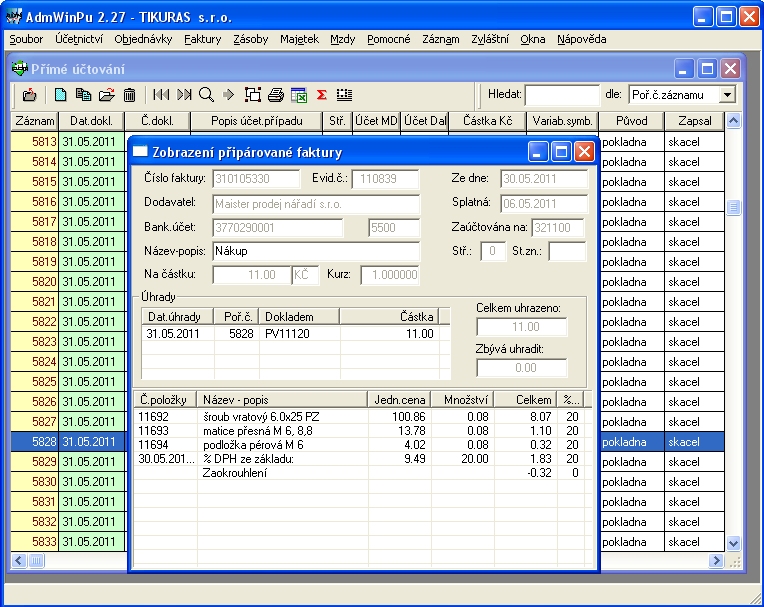Open the Záznam menu
The image size is (764, 607).
(440, 39)
